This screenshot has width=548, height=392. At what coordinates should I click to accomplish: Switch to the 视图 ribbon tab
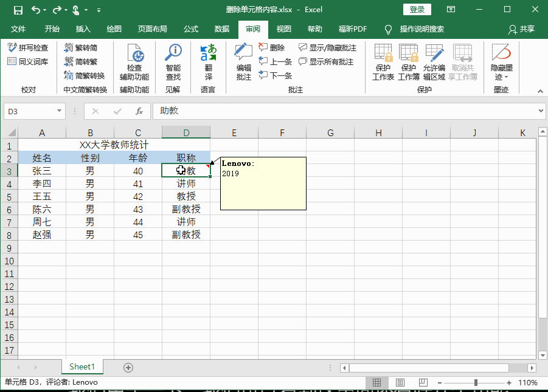(285, 29)
